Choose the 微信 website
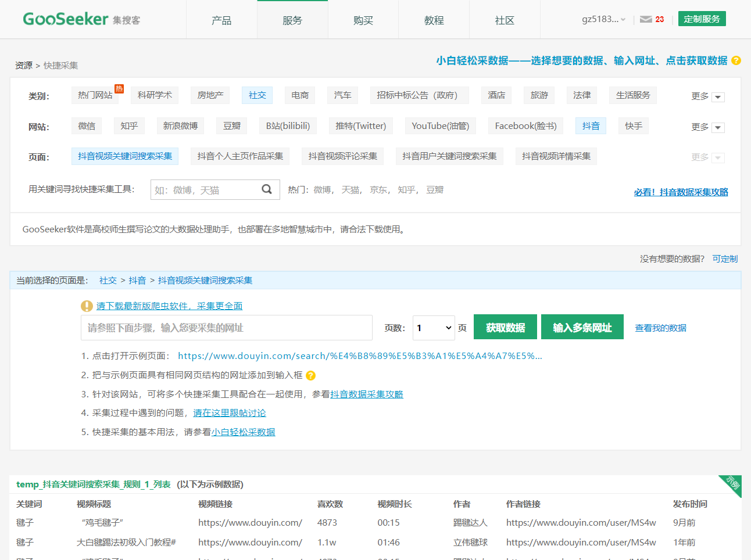This screenshot has width=751, height=560. click(87, 125)
